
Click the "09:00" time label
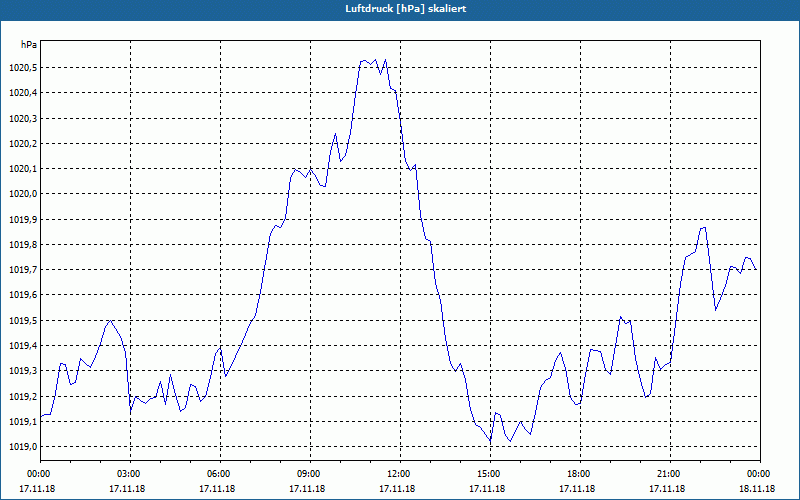click(310, 473)
